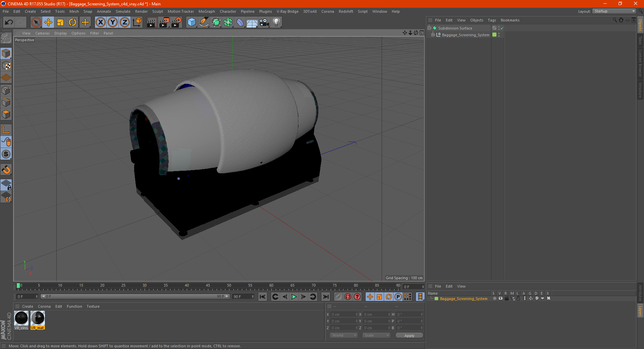Toggle layer View eye icon

(x=500, y=298)
